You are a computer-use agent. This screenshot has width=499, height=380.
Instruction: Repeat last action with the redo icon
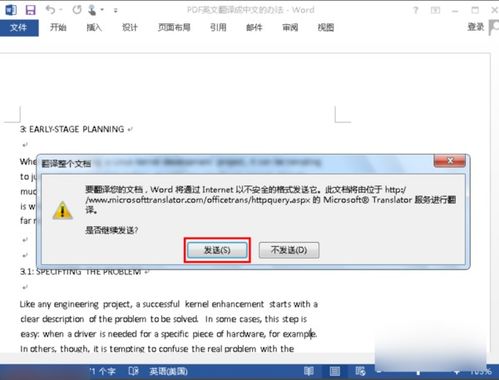pos(77,10)
